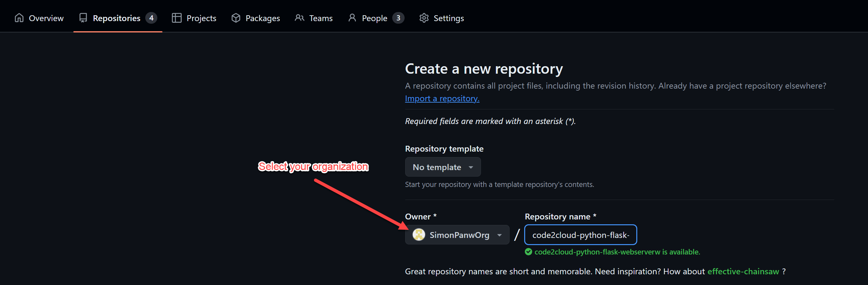This screenshot has width=868, height=285.
Task: Click the People count badge 3
Action: 398,18
